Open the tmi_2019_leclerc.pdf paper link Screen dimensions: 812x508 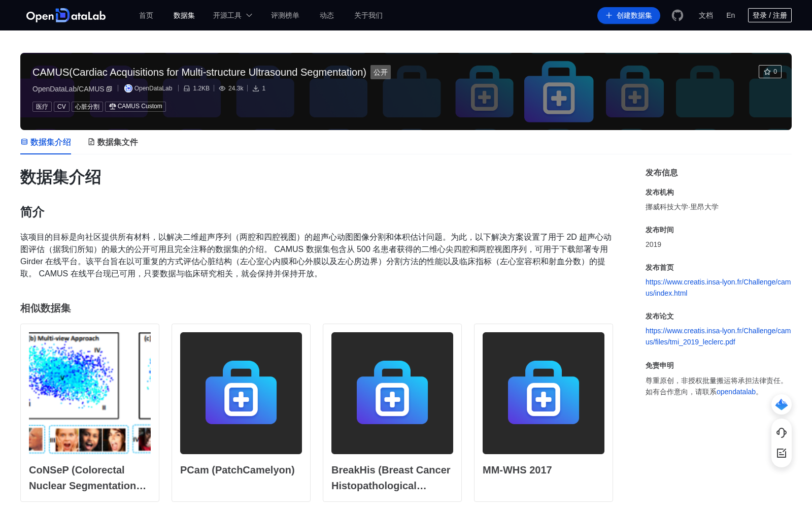718,336
